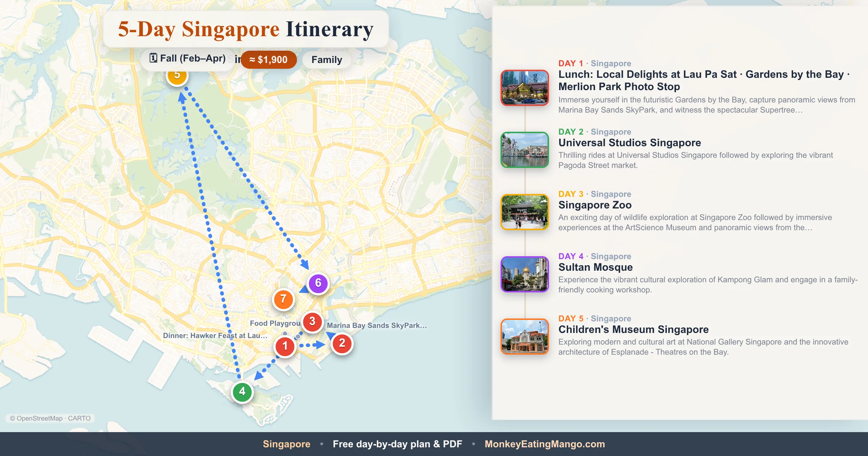Select green map marker 4

pyautogui.click(x=242, y=392)
